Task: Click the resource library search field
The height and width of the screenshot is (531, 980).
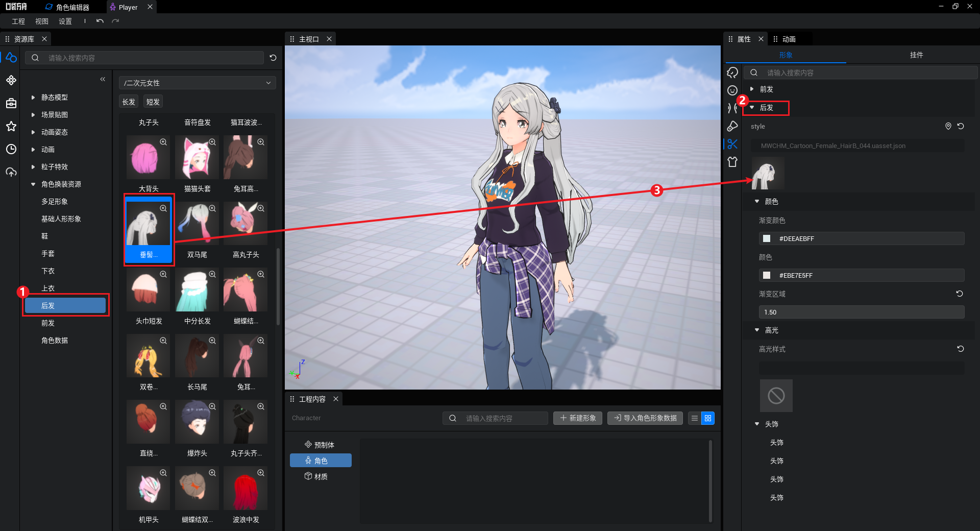Action: [x=144, y=58]
